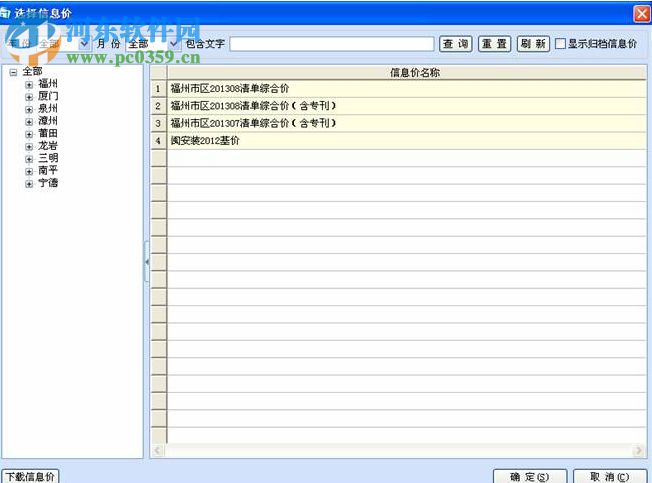Click the 包含文字 text input field
The width and height of the screenshot is (652, 483).
pos(332,44)
